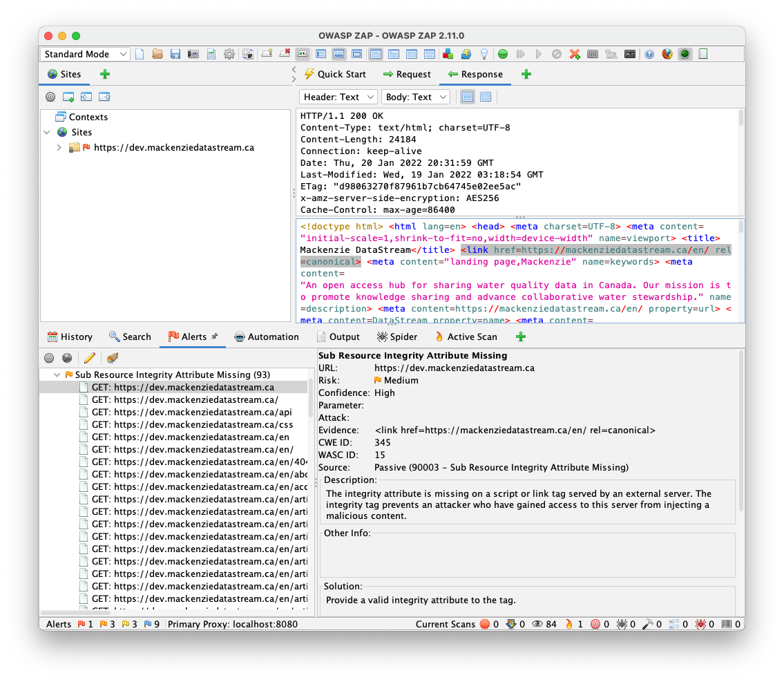Click the Delete All Alerts broom icon

pos(113,358)
